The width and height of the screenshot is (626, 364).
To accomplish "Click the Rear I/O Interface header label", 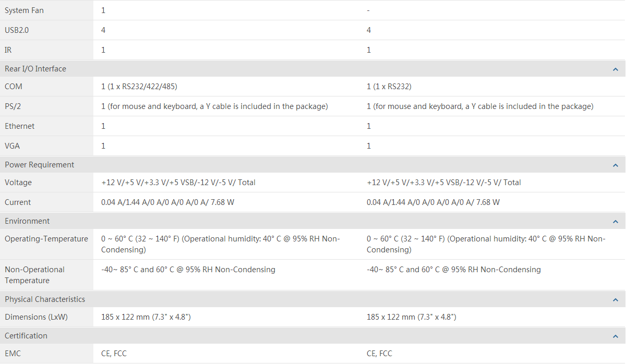I will (35, 69).
